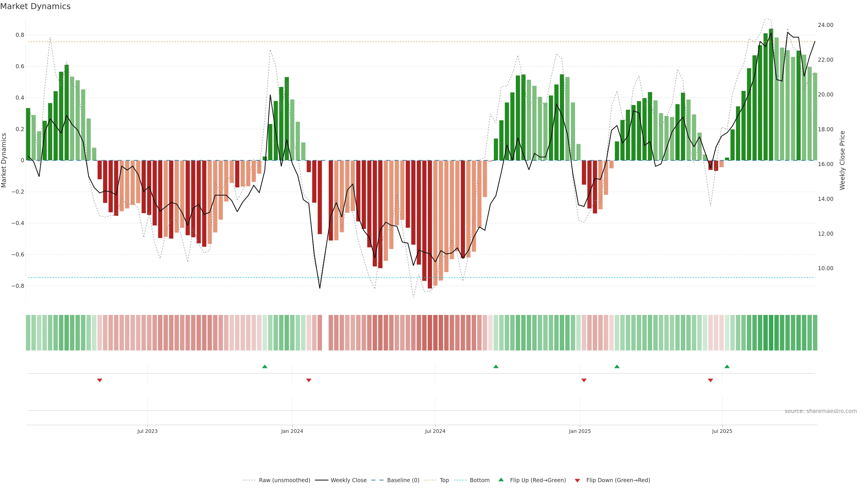Click the Flip Down triangle after January 2024

pyautogui.click(x=309, y=380)
